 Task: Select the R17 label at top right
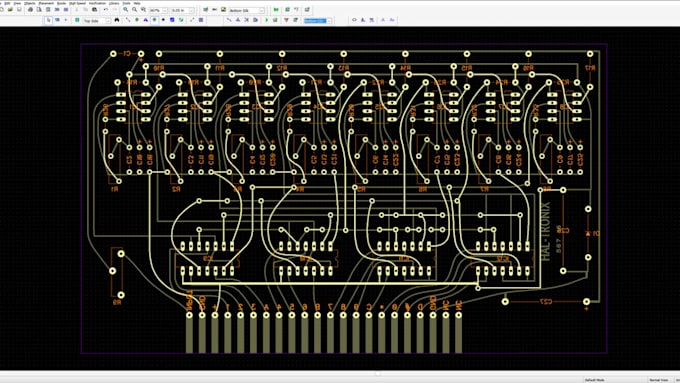[590, 68]
